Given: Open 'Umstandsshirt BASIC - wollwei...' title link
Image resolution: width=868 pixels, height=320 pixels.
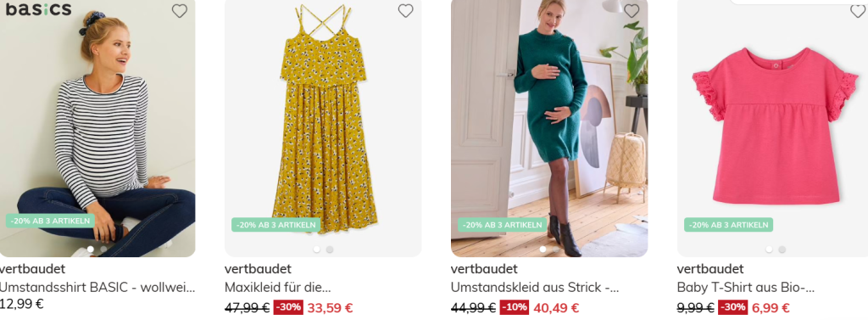Looking at the screenshot, I should (97, 288).
